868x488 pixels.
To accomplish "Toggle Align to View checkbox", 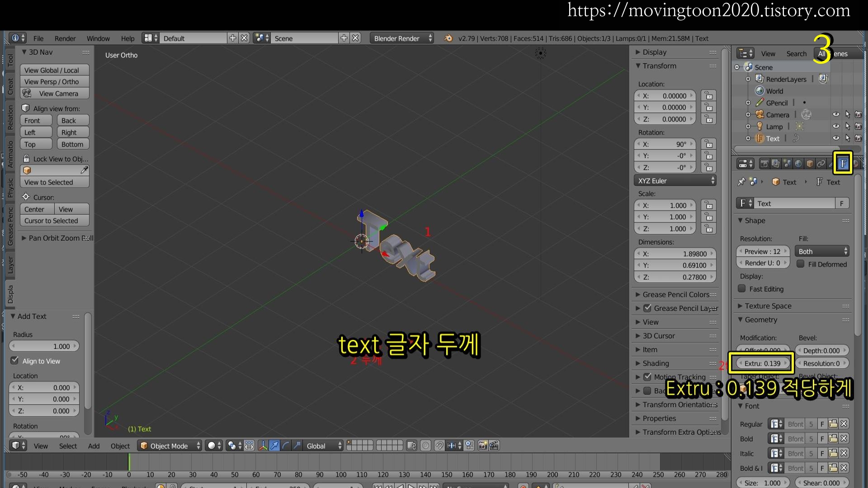I will point(15,361).
